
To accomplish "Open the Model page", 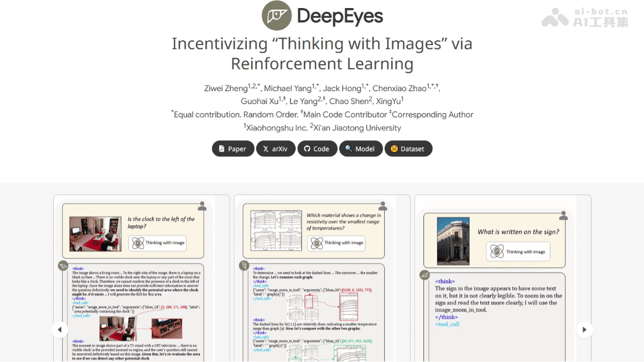I will [x=361, y=149].
